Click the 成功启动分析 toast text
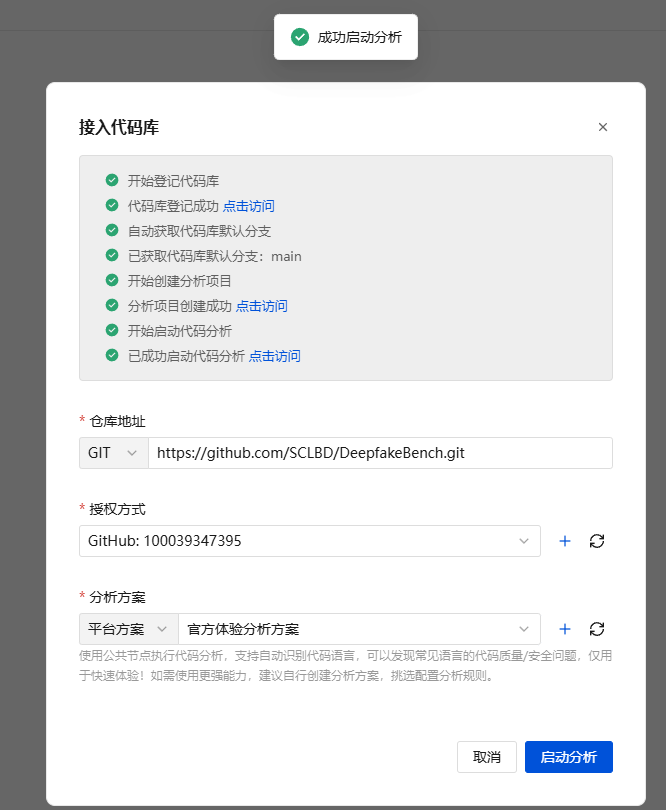 click(359, 37)
